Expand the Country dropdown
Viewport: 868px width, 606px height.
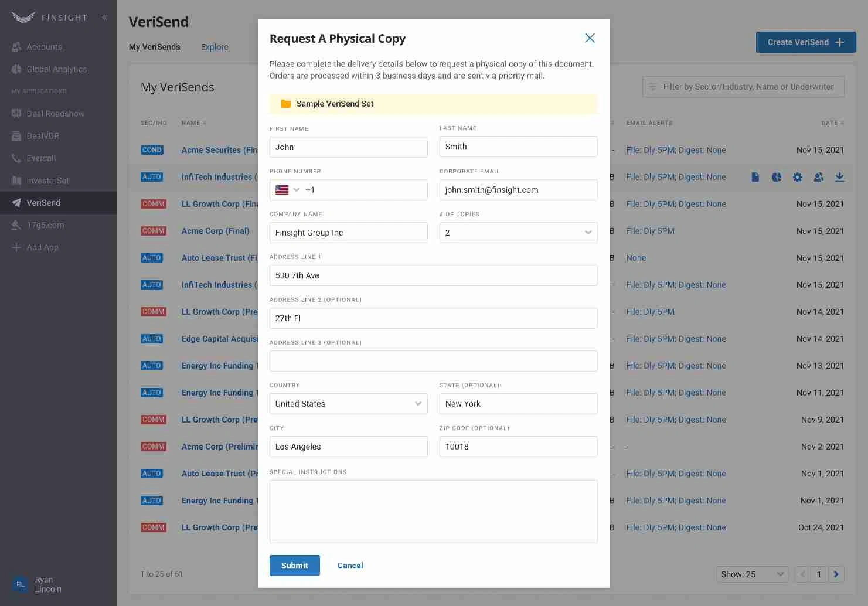coord(348,404)
